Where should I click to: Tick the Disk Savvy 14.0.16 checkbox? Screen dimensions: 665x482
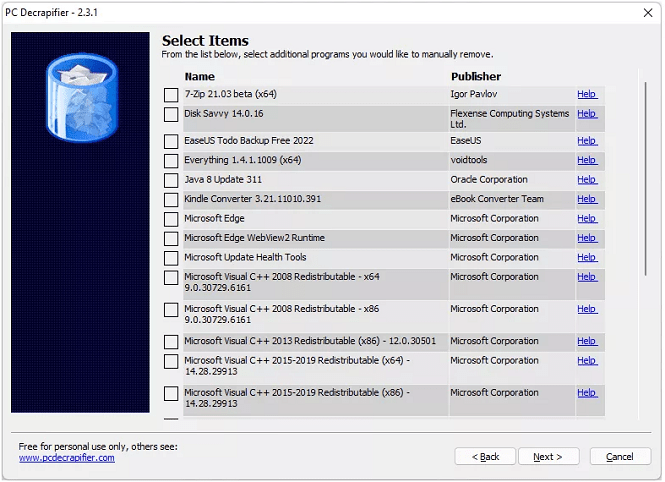point(171,114)
